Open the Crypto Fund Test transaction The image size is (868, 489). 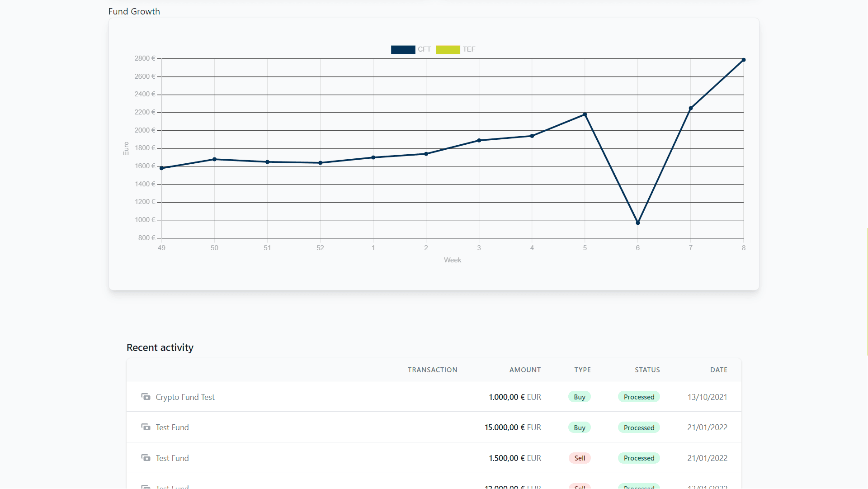pyautogui.click(x=185, y=397)
